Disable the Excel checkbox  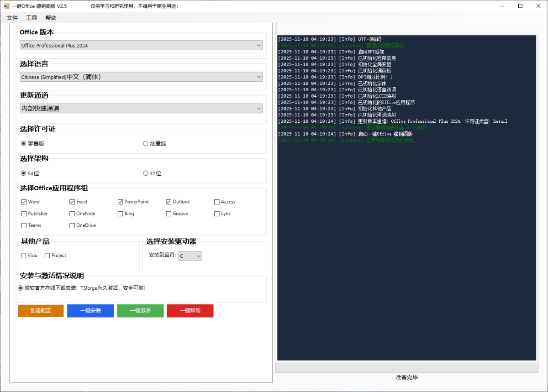[72, 201]
